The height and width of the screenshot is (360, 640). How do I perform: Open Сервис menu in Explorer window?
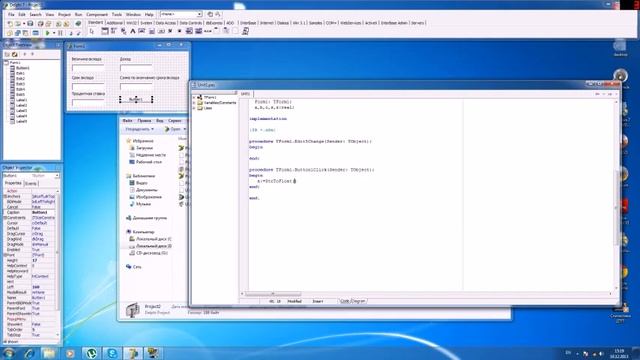[x=175, y=121]
